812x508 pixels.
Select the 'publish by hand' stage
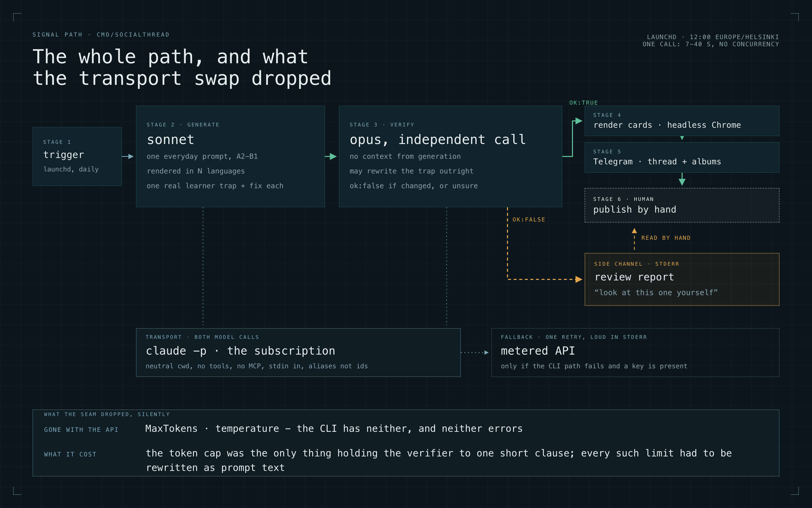pos(682,205)
